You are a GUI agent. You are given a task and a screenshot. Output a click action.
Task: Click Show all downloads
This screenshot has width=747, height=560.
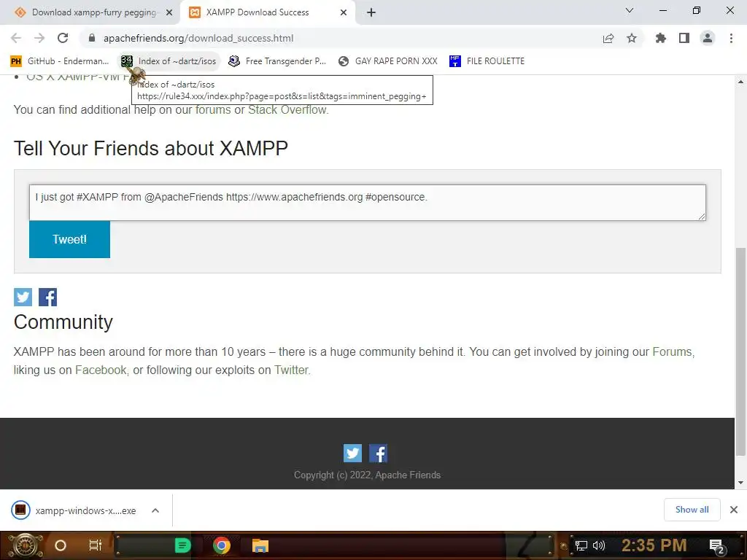(692, 510)
